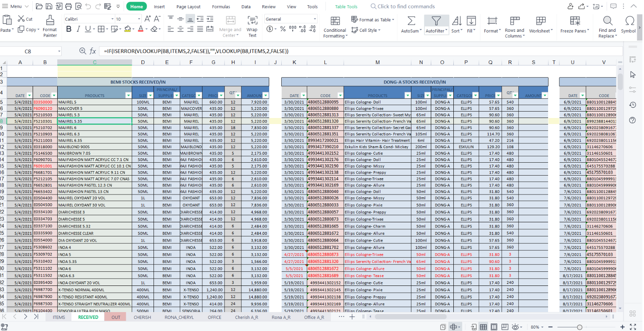
Task: Activate the Format Painter tool
Action: (50, 26)
